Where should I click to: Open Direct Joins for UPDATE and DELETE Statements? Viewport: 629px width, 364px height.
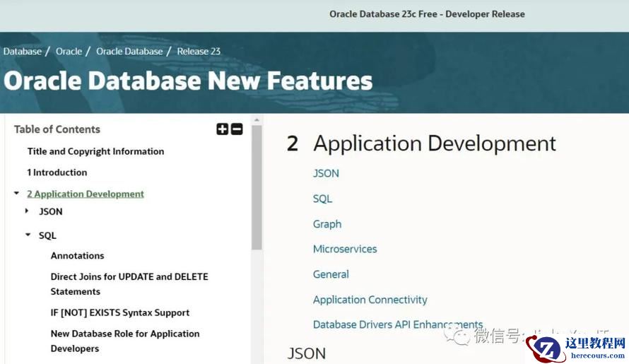pyautogui.click(x=129, y=284)
